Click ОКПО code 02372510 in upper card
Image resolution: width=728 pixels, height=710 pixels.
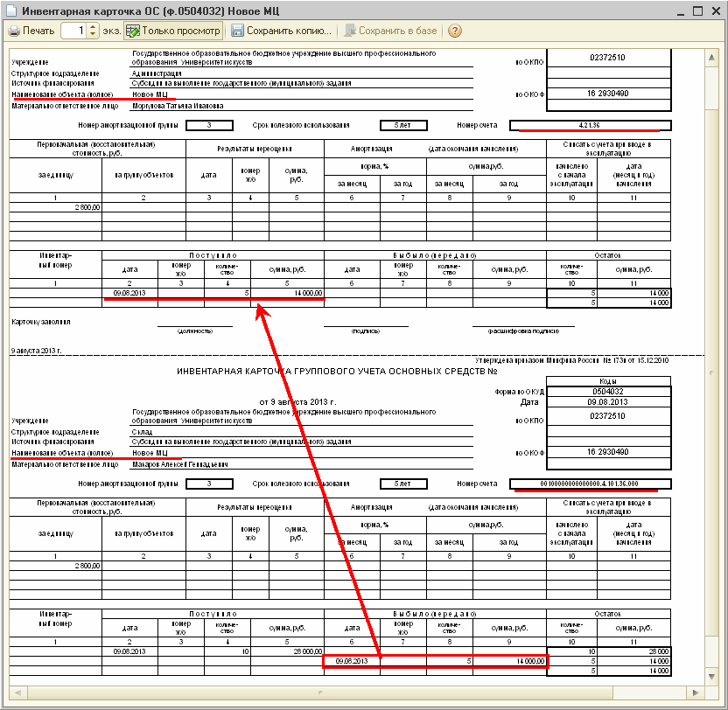click(607, 58)
